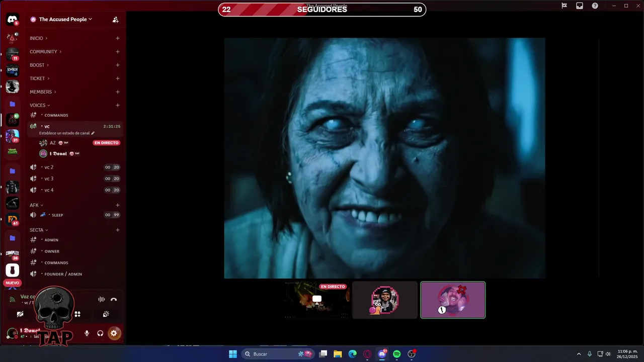Screen dimensions: 644x362
Task: Open the OWNER text channel
Action: pos(75,251)
